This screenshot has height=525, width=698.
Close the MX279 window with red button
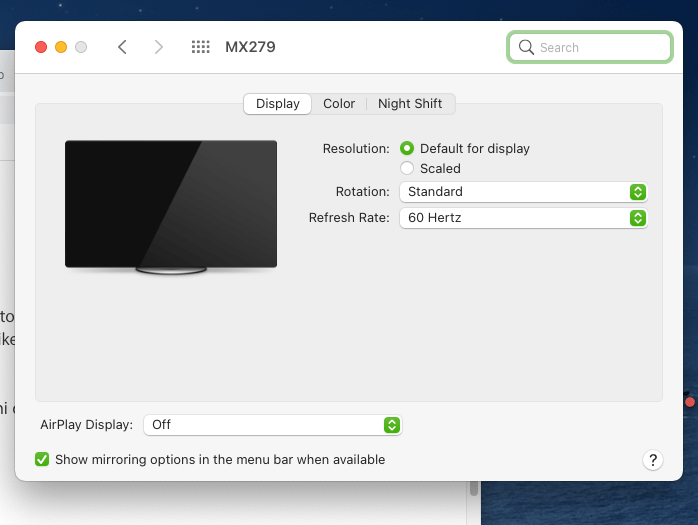click(41, 47)
